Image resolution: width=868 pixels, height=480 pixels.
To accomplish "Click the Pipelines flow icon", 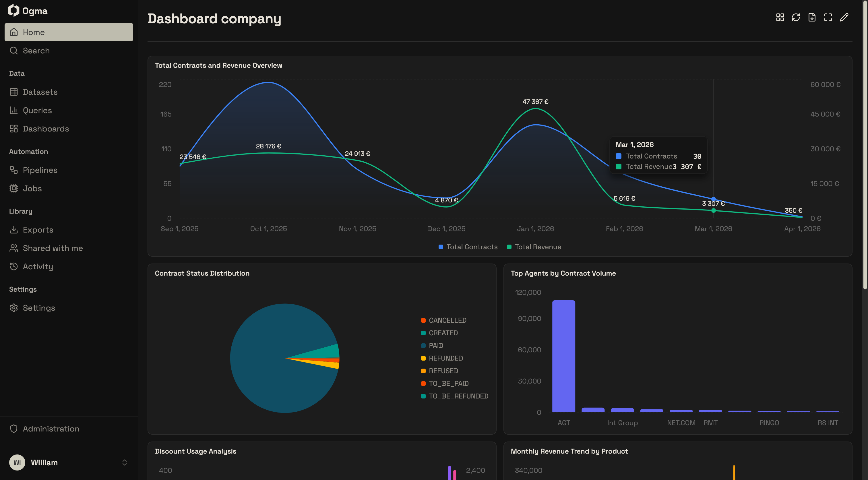I will coord(13,170).
